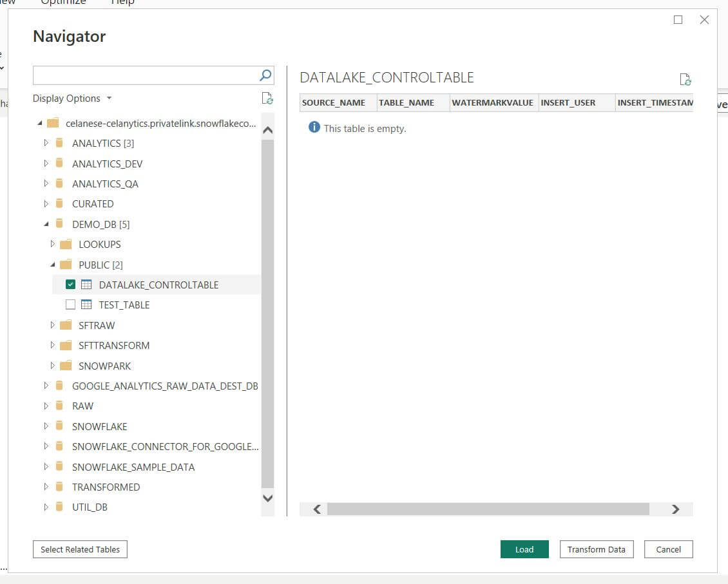Click the preview scroll right arrow

[x=676, y=509]
